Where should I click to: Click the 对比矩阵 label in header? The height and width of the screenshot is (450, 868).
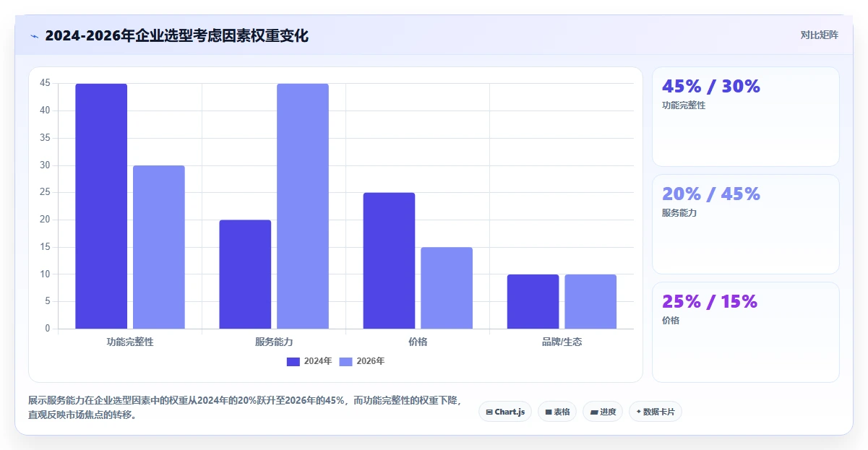point(819,35)
